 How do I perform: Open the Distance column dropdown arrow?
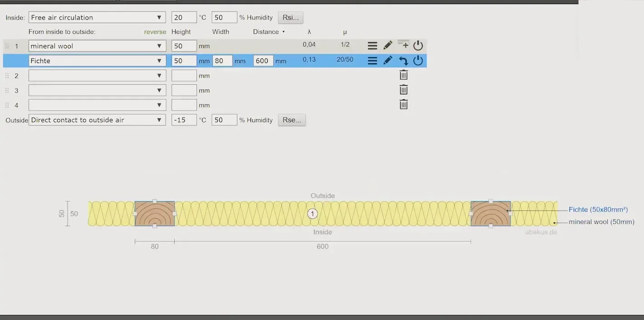coord(284,32)
